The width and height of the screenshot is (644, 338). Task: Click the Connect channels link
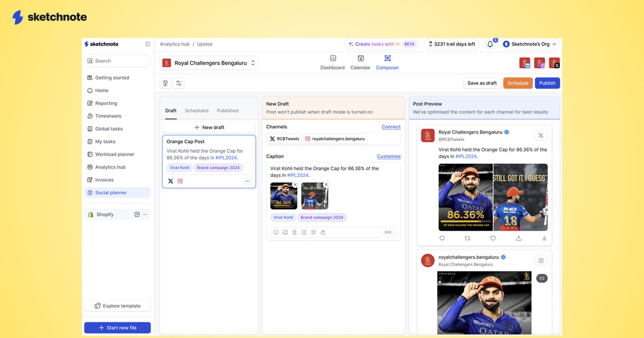[391, 127]
